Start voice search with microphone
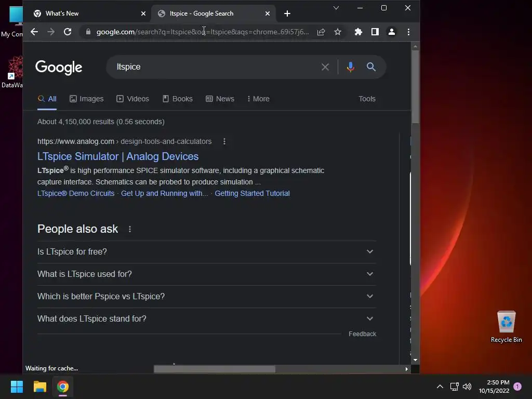This screenshot has width=532, height=399. [351, 67]
